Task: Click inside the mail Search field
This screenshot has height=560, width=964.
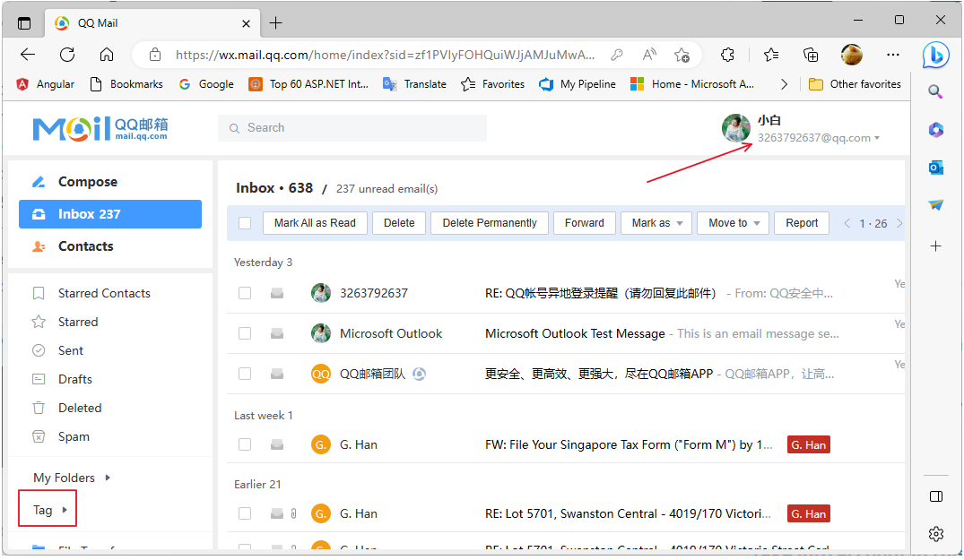Action: pos(352,127)
